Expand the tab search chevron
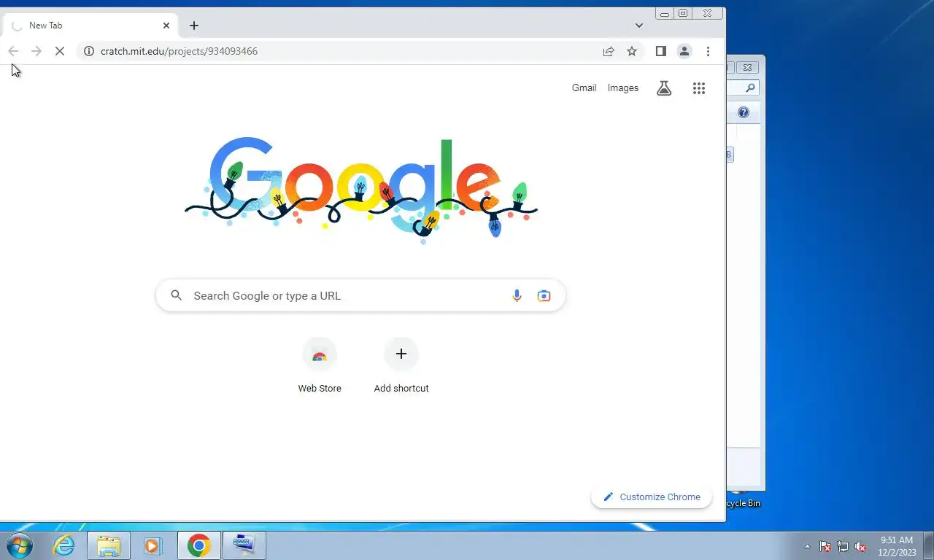The height and width of the screenshot is (560, 934). [x=639, y=26]
